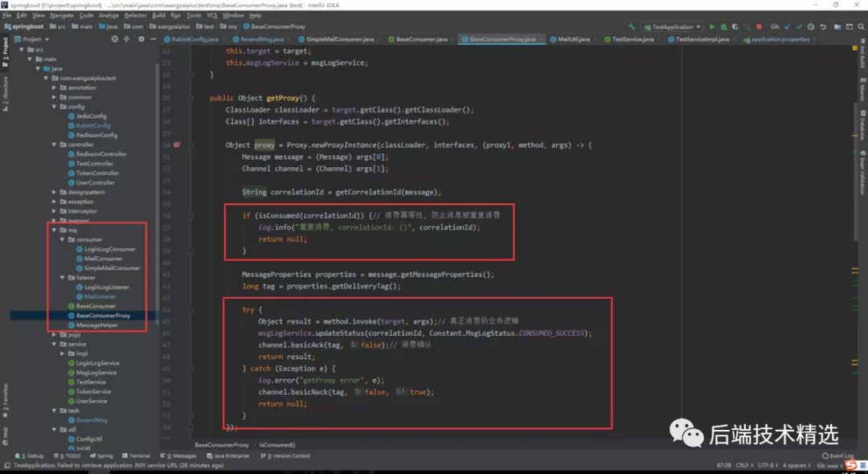The image size is (868, 474).
Task: Open Event Log from the status bar
Action: pos(841,456)
